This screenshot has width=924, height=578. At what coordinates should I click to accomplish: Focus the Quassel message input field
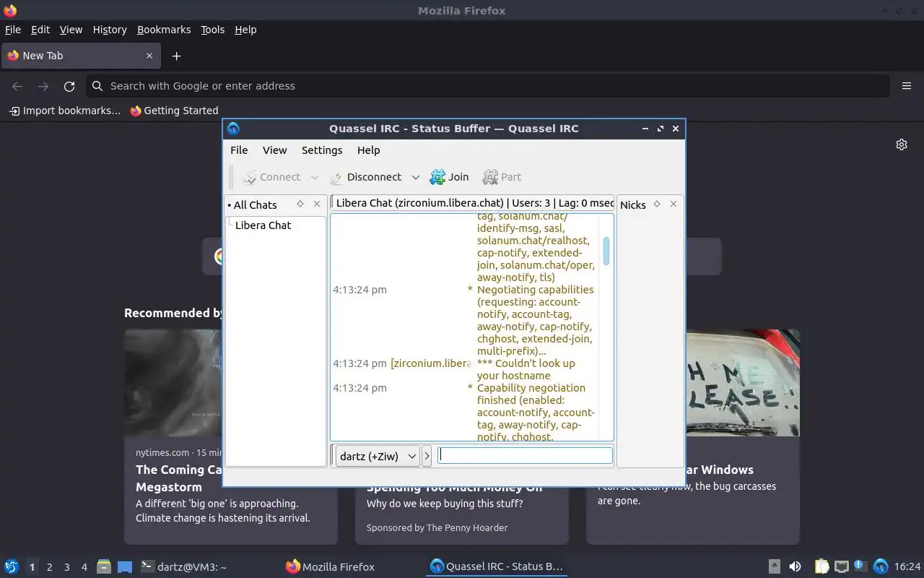[x=526, y=455]
